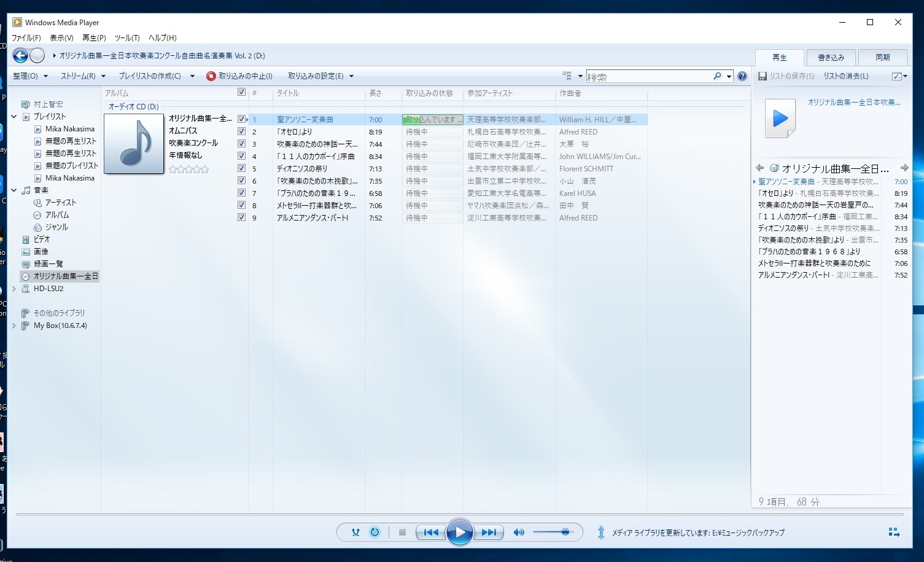
Task: Uncheck track 1 聖アンソニー変奏曲 checkbox
Action: click(241, 119)
